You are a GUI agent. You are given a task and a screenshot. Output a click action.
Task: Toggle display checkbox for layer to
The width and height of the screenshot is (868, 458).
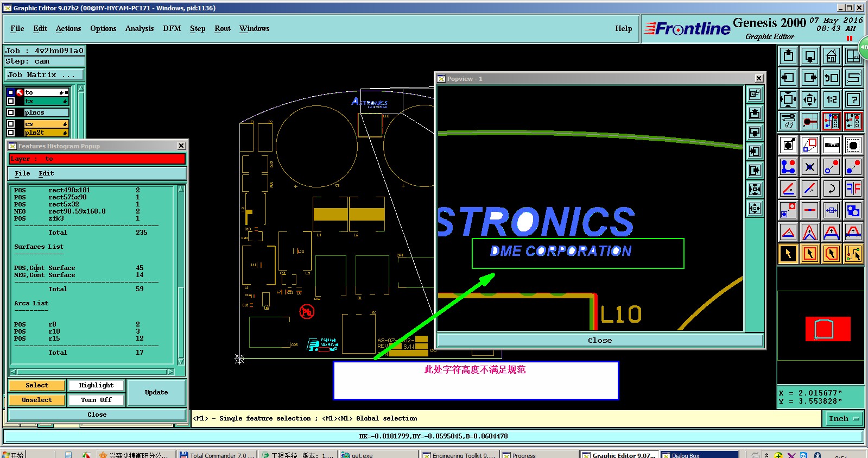pos(11,92)
